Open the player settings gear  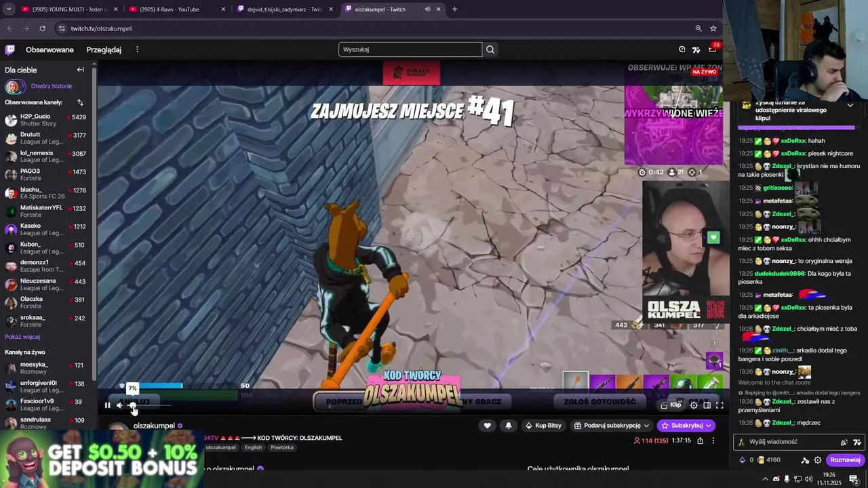[x=694, y=405]
